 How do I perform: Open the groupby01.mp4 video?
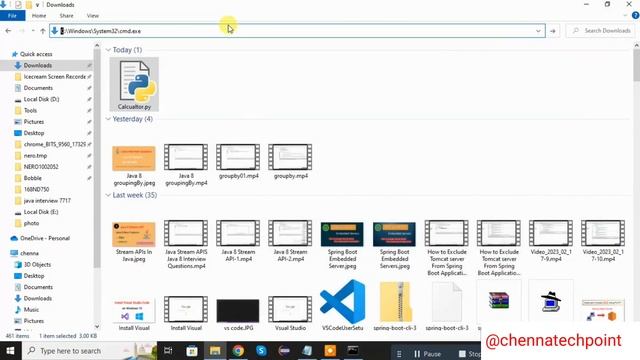point(238,157)
